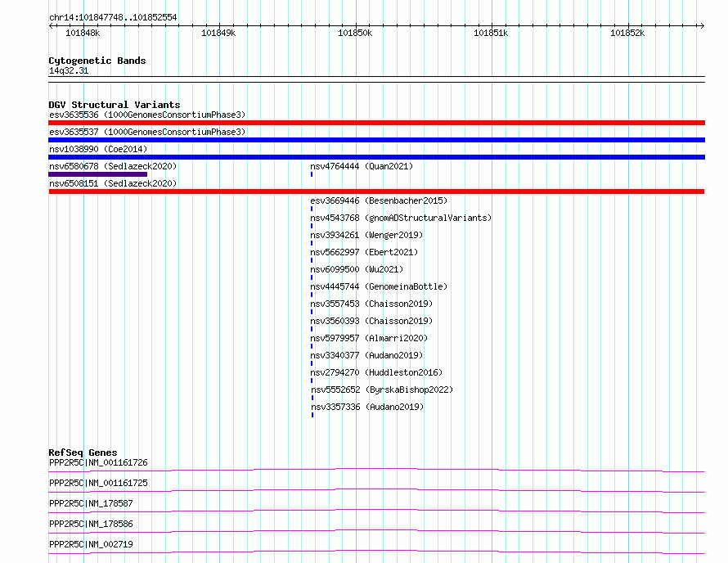
Task: Open nsv5979957 (Almarri2020) label
Action: tap(369, 338)
